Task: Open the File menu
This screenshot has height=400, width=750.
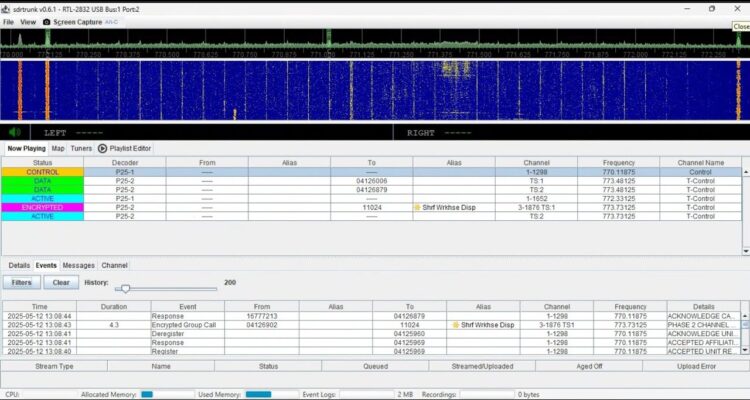Action: [x=8, y=21]
